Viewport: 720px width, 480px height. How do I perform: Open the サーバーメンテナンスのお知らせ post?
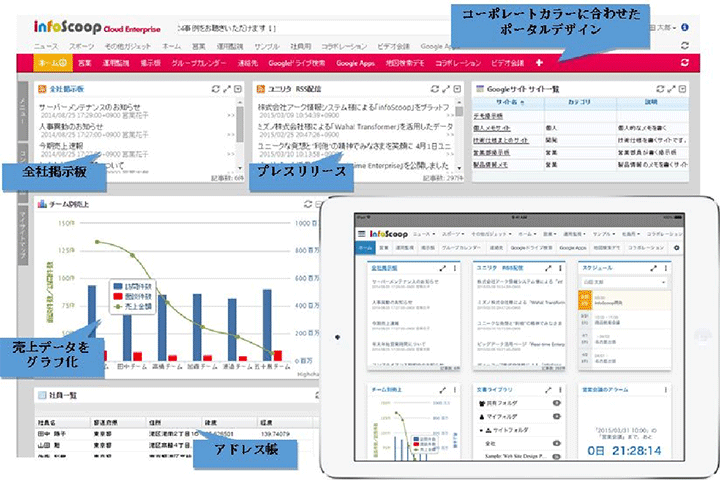(90, 107)
